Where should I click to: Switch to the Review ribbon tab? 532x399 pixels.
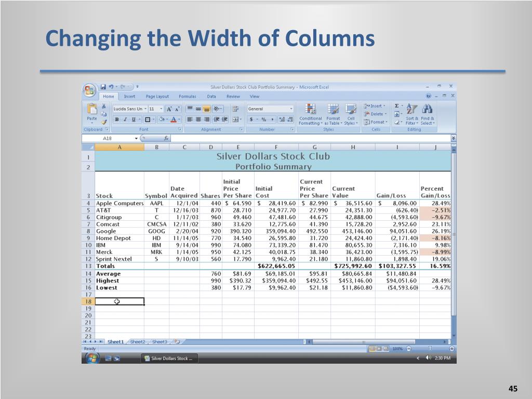click(233, 96)
